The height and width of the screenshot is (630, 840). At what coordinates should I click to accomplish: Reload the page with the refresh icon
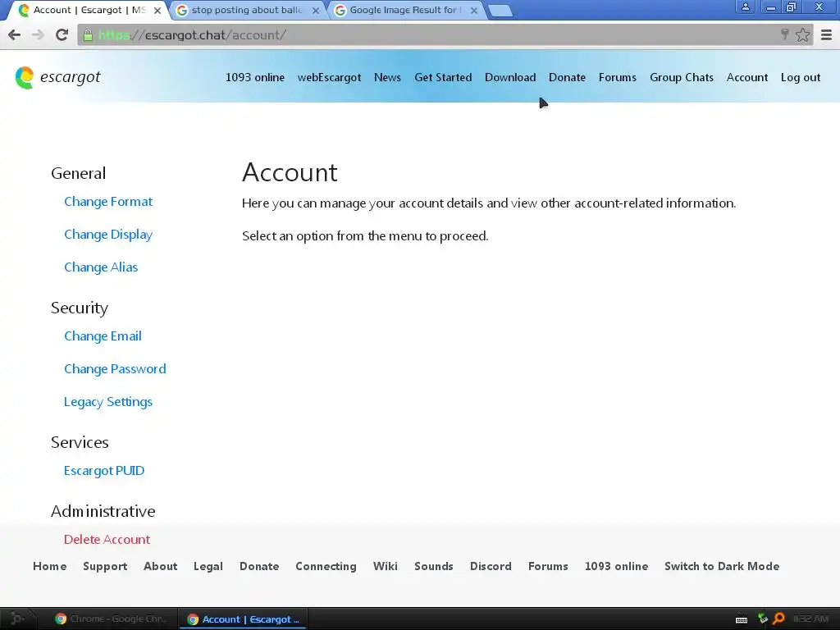tap(62, 35)
